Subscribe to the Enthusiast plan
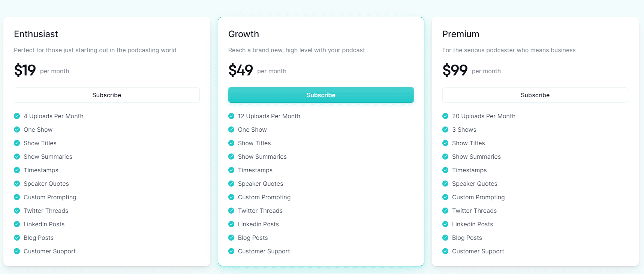The image size is (644, 274). coord(106,95)
